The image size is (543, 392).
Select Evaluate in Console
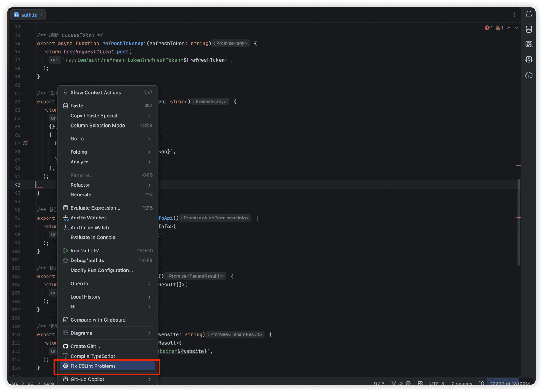pos(108,237)
